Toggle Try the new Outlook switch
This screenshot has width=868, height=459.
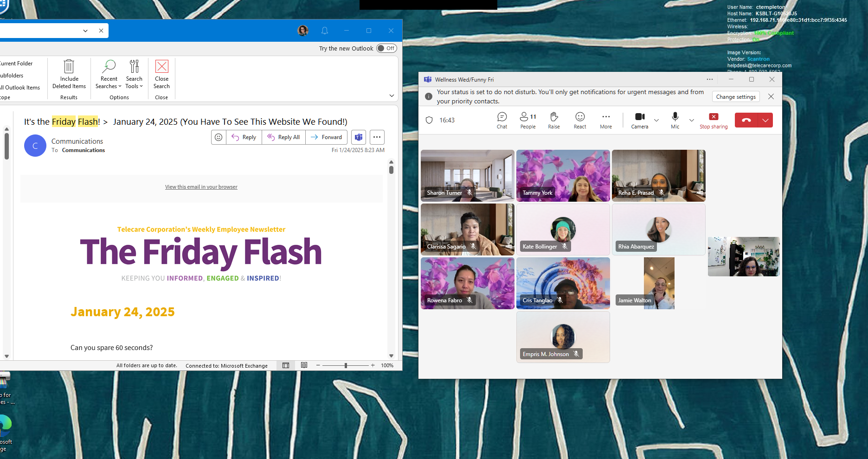[x=386, y=48]
